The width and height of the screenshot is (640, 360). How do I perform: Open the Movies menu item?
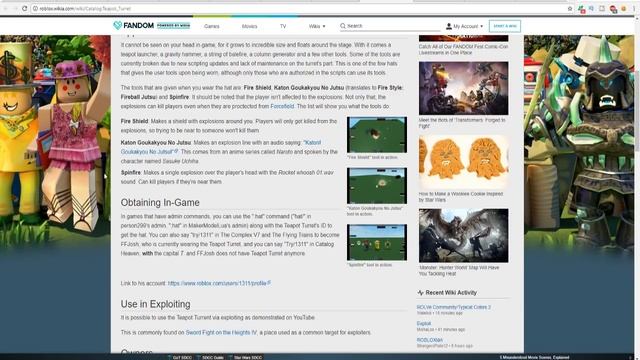[x=249, y=26]
